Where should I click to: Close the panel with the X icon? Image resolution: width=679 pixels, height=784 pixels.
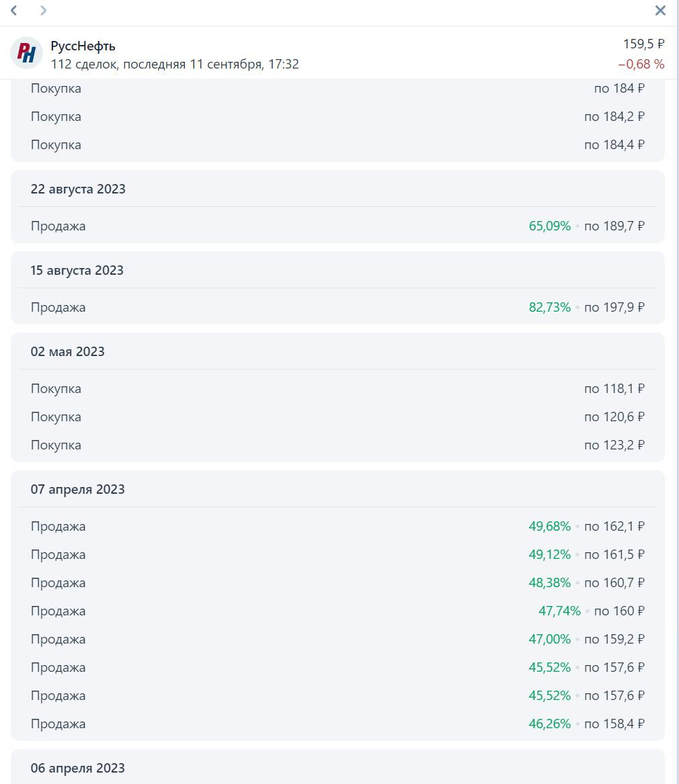[x=660, y=11]
